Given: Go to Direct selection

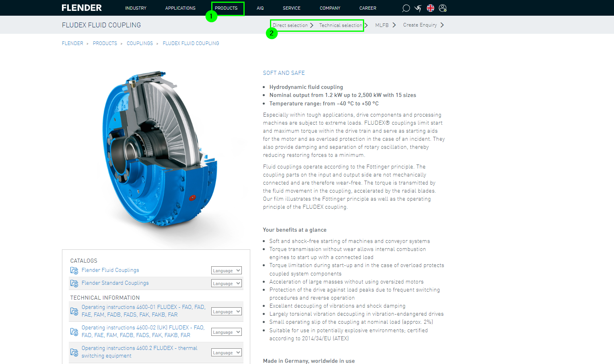Looking at the screenshot, I should point(290,25).
